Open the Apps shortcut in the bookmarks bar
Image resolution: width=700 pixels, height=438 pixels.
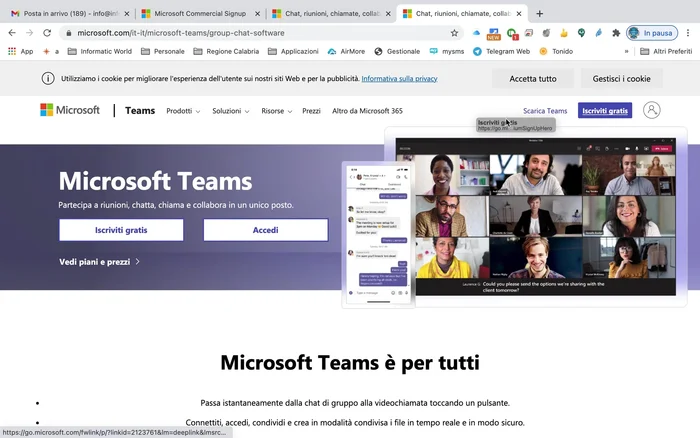point(20,51)
